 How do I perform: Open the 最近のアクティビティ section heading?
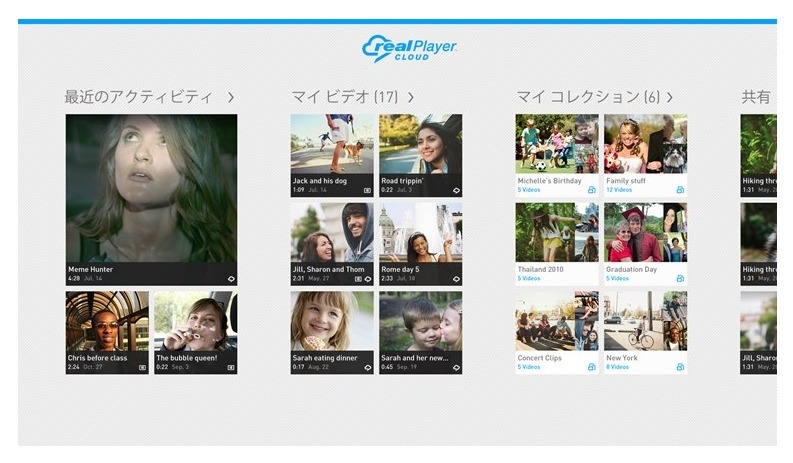click(138, 97)
